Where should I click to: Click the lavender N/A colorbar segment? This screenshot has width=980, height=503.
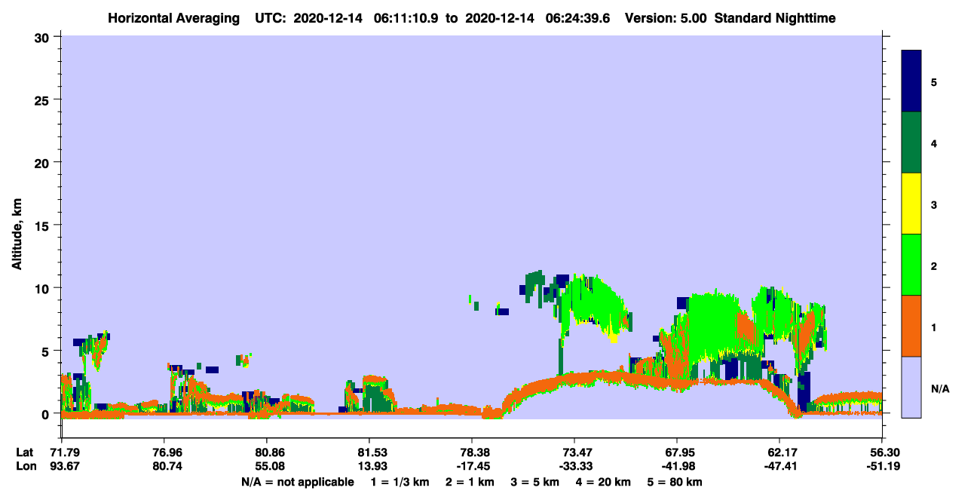pos(911,387)
